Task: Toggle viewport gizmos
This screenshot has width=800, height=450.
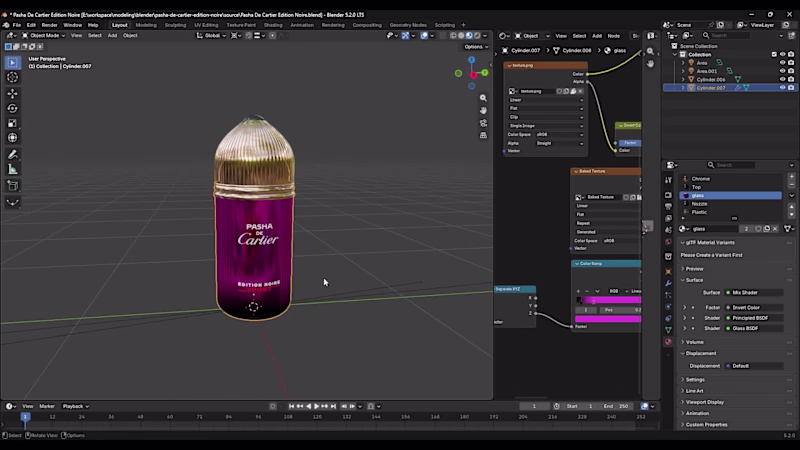Action: (405, 36)
